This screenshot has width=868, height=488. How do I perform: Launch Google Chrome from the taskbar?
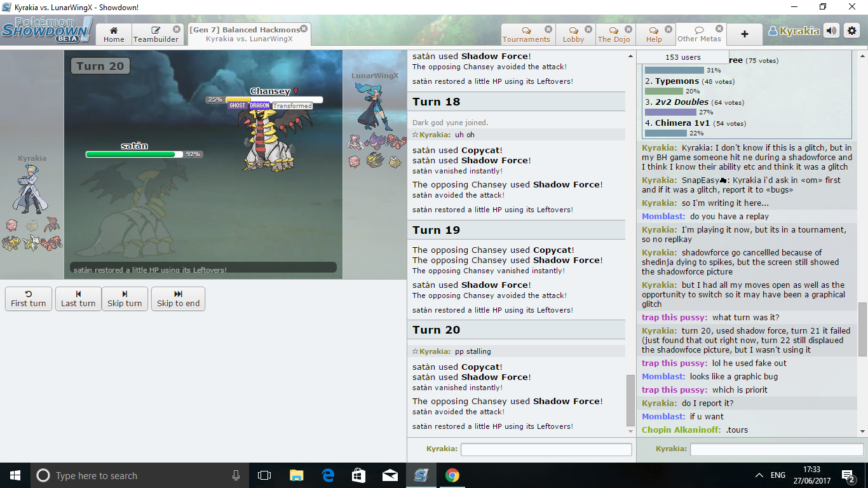[x=452, y=475]
